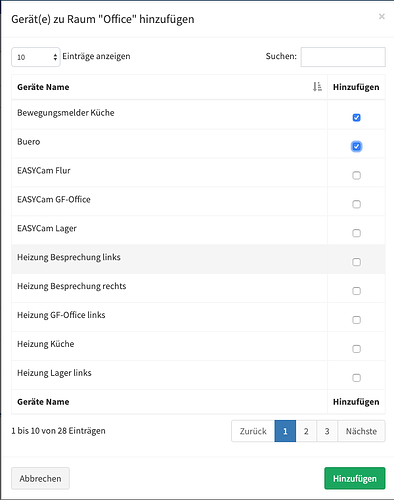Click the Nächste pagination button
This screenshot has height=500, width=394.
(x=361, y=431)
